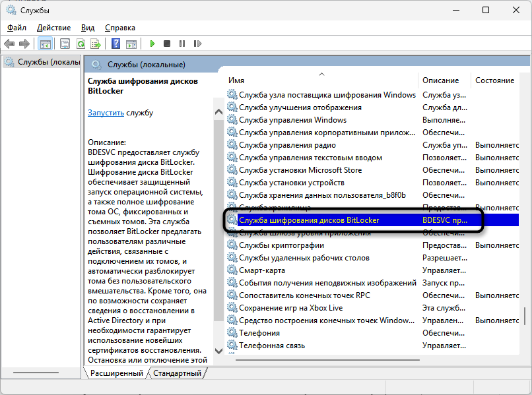532x395 pixels.
Task: Click the Export list toolbar icon
Action: (96, 44)
